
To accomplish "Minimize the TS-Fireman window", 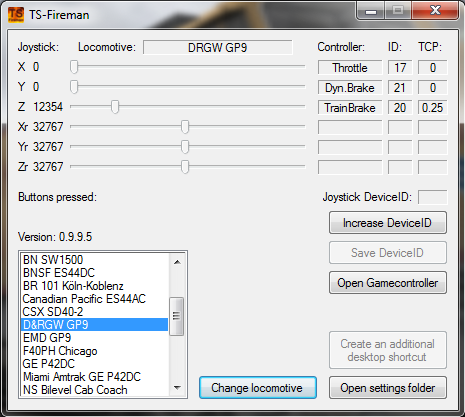I will tap(371, 11).
